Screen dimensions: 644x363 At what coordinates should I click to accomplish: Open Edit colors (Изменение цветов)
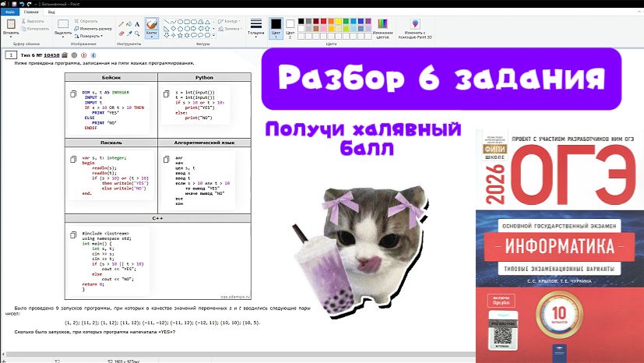[382, 28]
